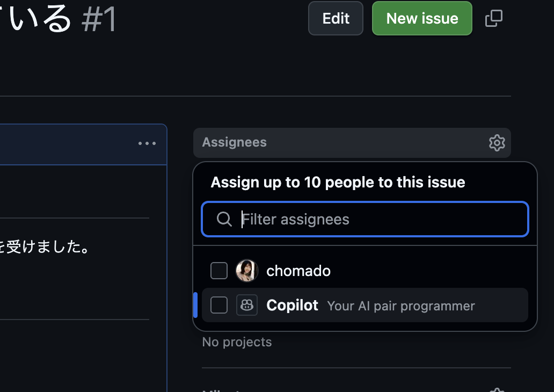Viewport: 554px width, 392px height.
Task: Open the comment options ellipsis icon
Action: [147, 143]
